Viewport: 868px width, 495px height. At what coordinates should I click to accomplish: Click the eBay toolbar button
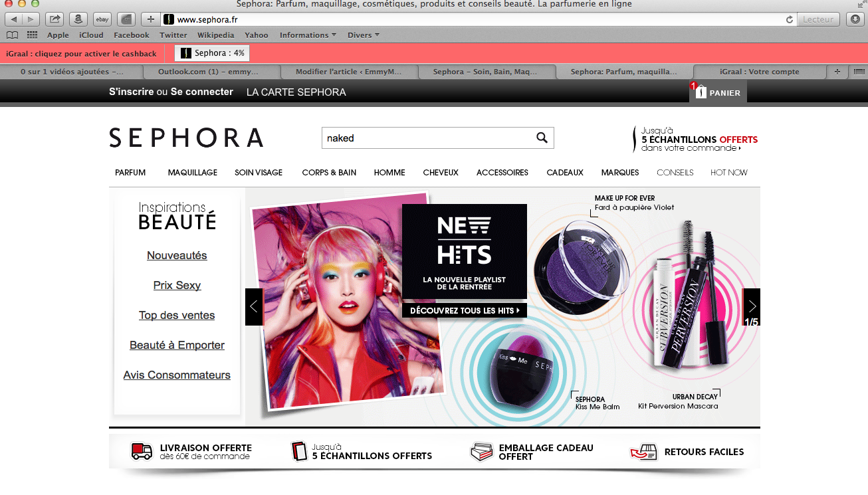[102, 19]
